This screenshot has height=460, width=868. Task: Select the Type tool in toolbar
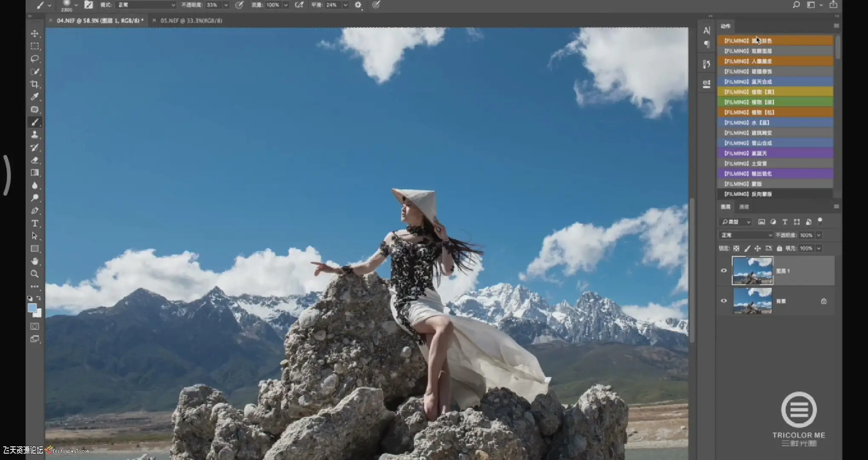[x=34, y=223]
